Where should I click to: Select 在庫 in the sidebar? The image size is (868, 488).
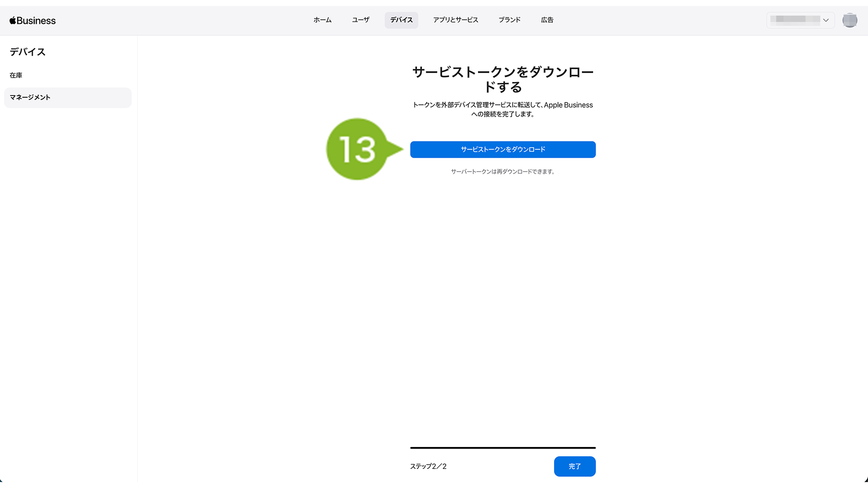tap(16, 75)
